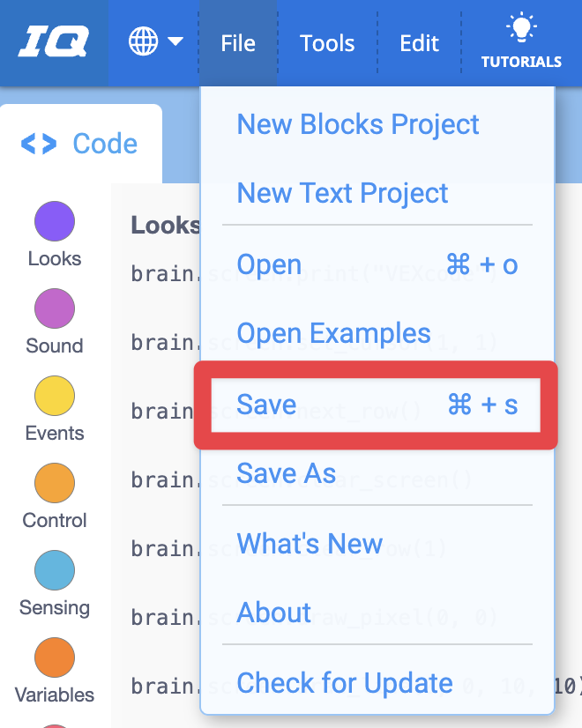Screen dimensions: 582x728
Task: Open the What's New entry
Action: click(310, 544)
